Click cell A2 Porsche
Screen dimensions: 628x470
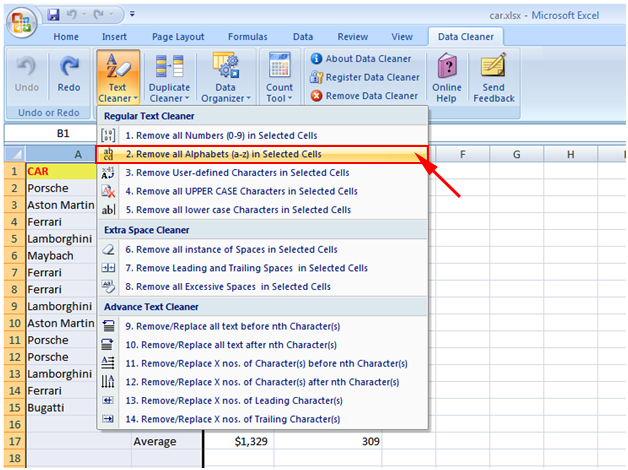coord(61,188)
